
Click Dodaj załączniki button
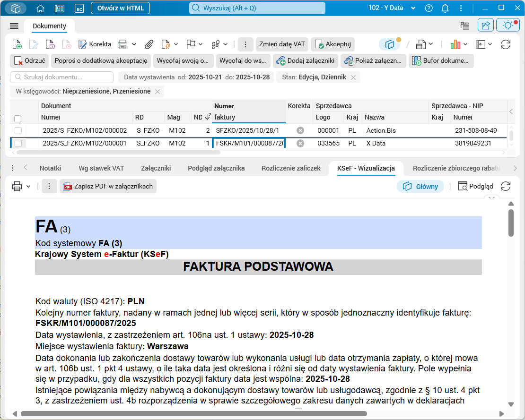click(305, 61)
